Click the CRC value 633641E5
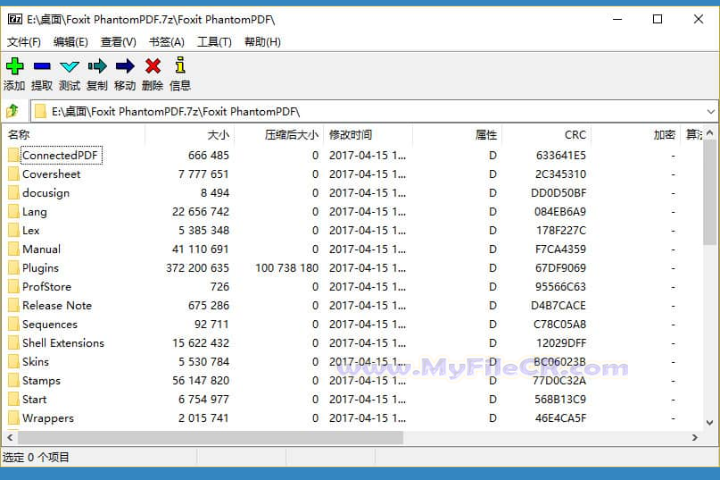Screen dimensions: 720x480 [x=561, y=155]
